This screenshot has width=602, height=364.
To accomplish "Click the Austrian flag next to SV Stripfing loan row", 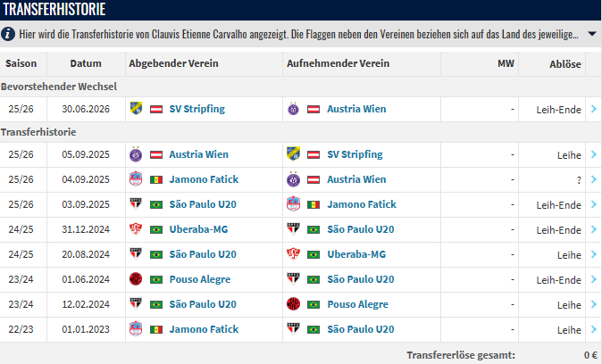I will tap(314, 154).
